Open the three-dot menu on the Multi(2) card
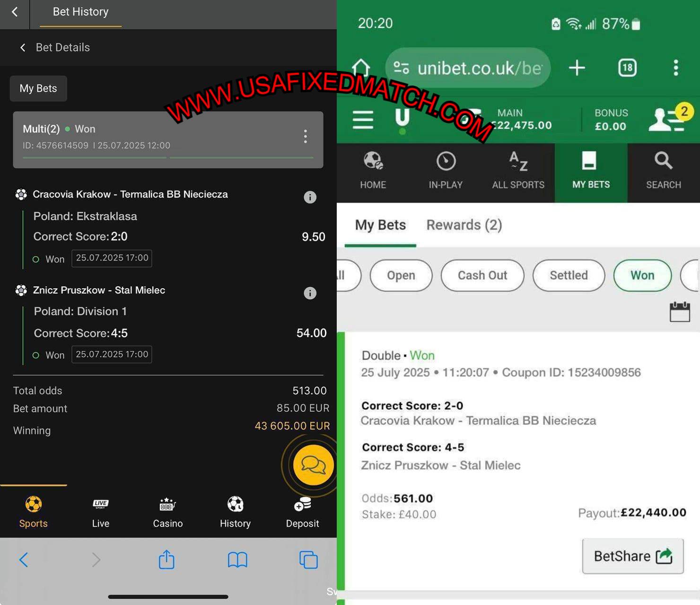This screenshot has width=700, height=605. tap(306, 137)
